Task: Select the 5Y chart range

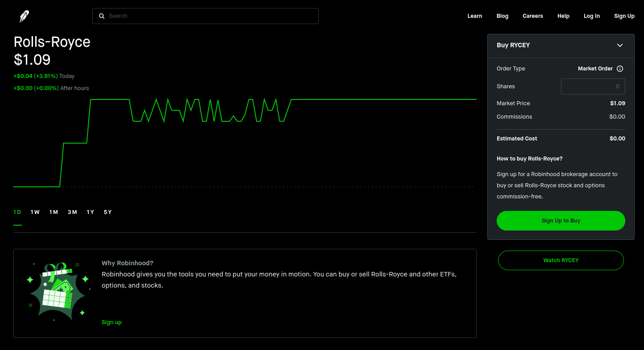Action: (x=108, y=212)
